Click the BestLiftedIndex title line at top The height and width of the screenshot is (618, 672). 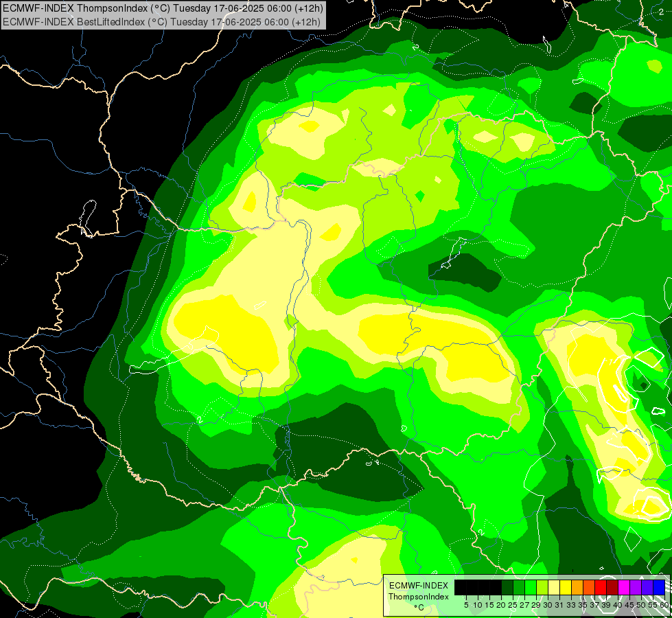161,21
